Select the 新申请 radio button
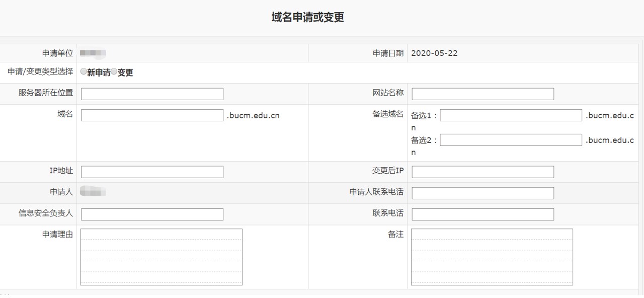This screenshot has height=298, width=644. 84,71
